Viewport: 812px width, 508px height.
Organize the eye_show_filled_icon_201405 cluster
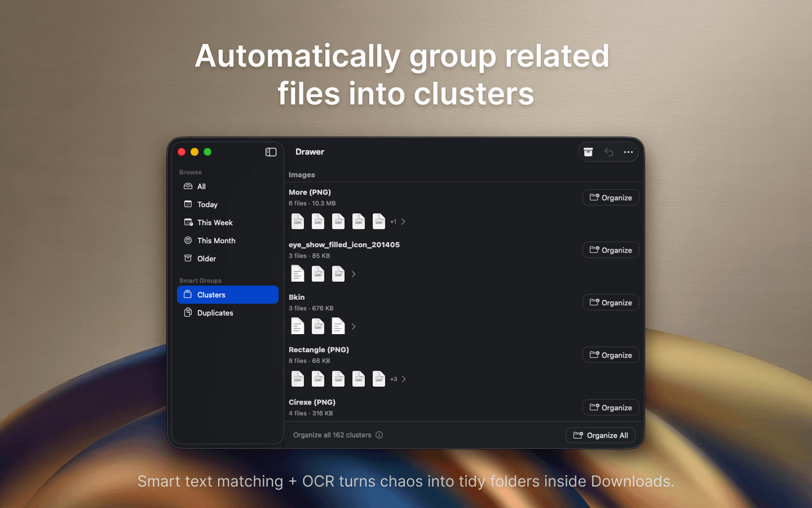click(x=611, y=250)
